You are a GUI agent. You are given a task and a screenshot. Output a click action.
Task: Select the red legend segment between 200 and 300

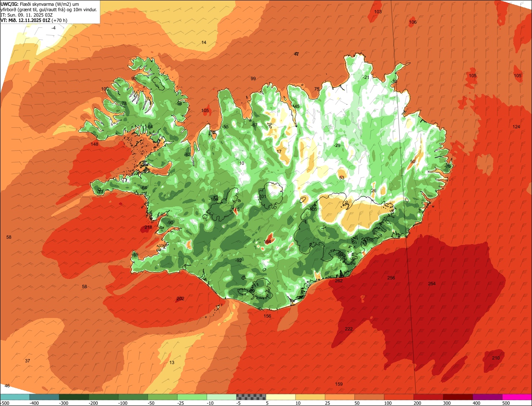pos(428,397)
